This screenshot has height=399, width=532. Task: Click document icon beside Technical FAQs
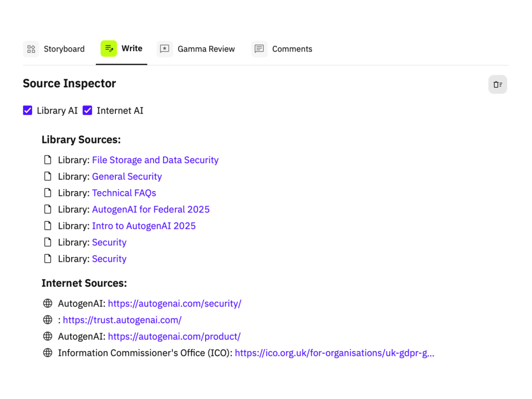pos(48,193)
